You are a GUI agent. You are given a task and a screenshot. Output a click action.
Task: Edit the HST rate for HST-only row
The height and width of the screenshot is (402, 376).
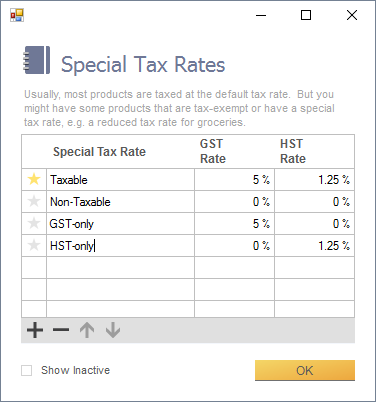tap(314, 246)
